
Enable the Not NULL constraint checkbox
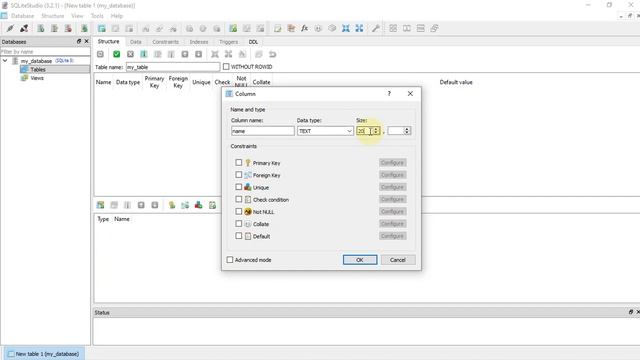tap(239, 211)
